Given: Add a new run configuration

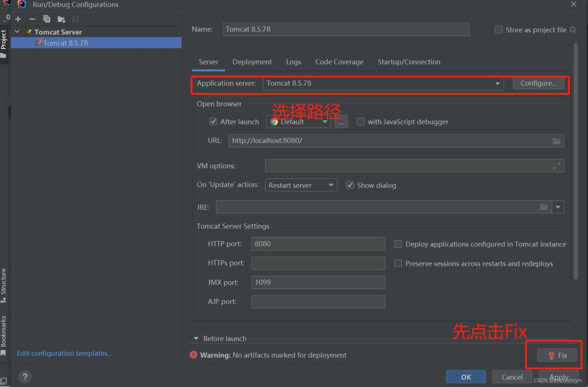Looking at the screenshot, I should (18, 19).
